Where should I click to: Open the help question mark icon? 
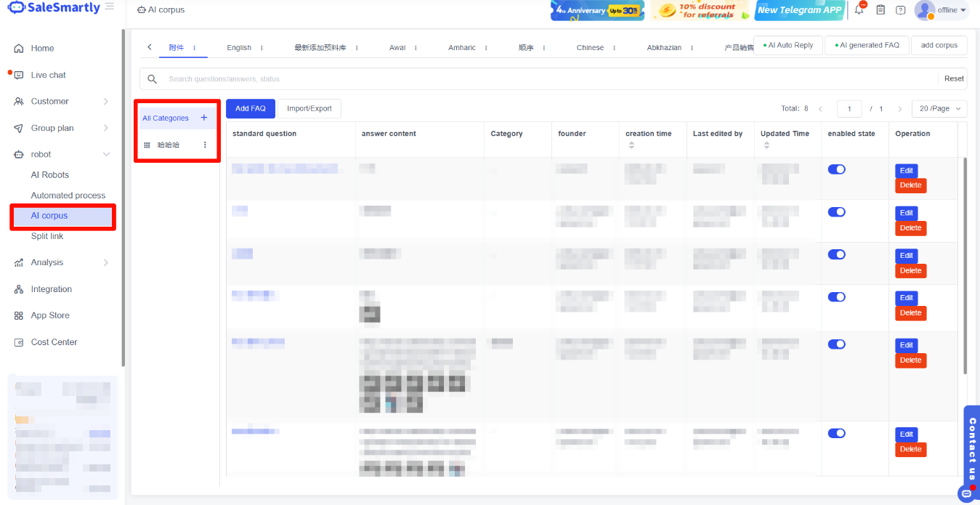(x=900, y=10)
